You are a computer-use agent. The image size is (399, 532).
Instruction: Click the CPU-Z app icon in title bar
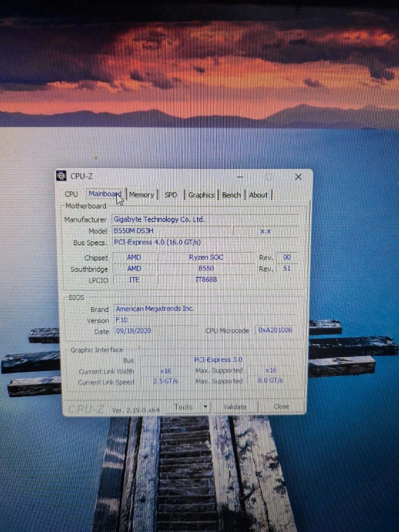[x=61, y=176]
